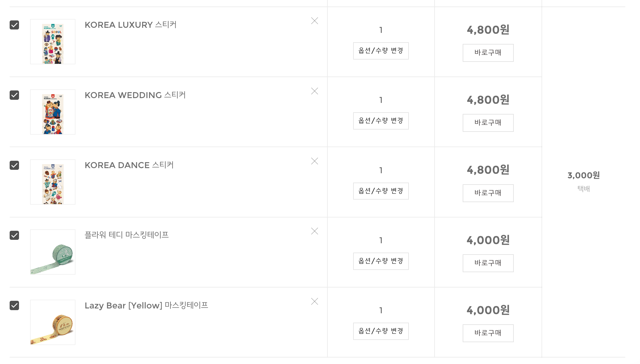Image resolution: width=640 pixels, height=364 pixels.
Task: Buy 플라워 테디 마스킹테이프 now with 바로구매
Action: pyautogui.click(x=488, y=263)
